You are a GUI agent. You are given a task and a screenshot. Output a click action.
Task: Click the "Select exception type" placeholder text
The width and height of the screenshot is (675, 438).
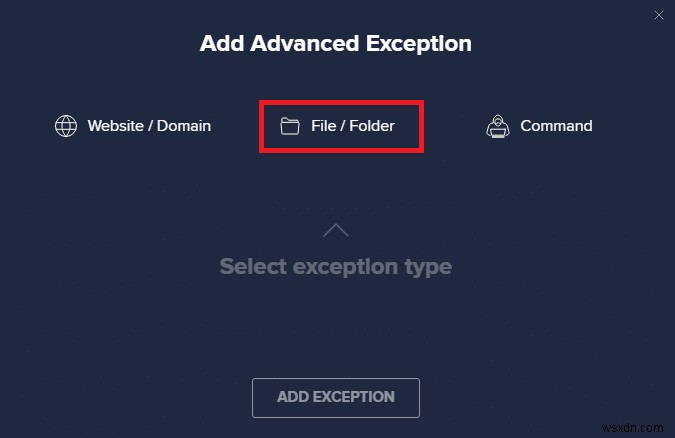336,267
